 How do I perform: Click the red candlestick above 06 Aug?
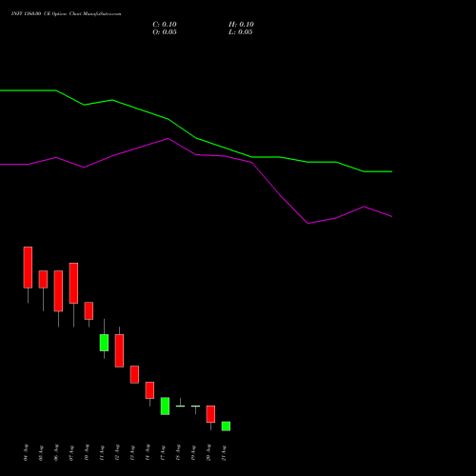(58, 290)
